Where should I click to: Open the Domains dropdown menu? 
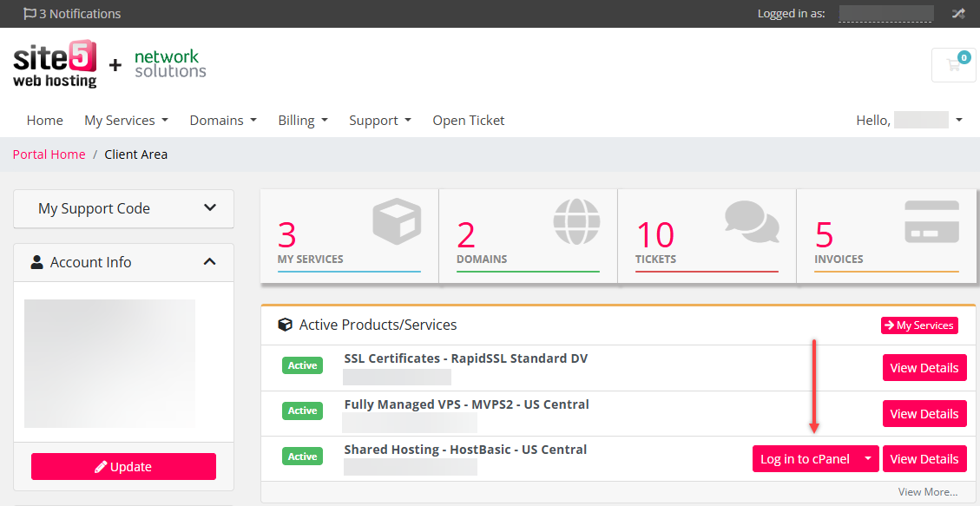(223, 120)
